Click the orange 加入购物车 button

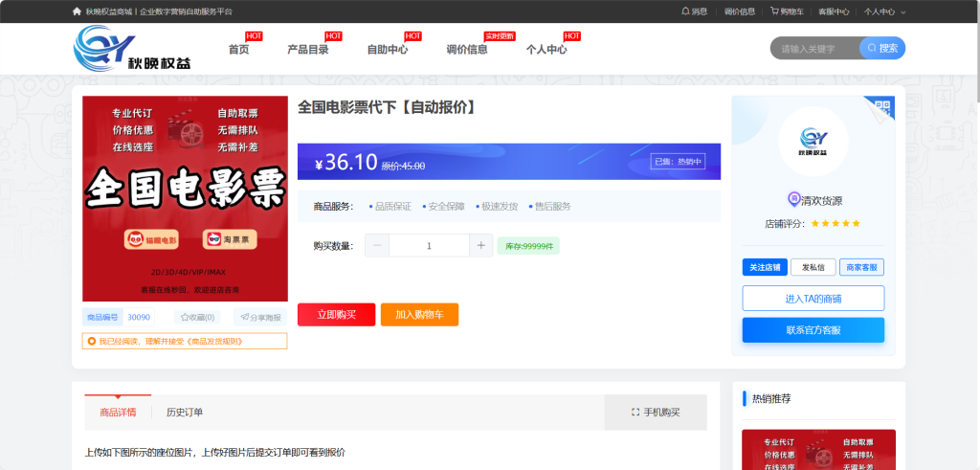coord(419,314)
